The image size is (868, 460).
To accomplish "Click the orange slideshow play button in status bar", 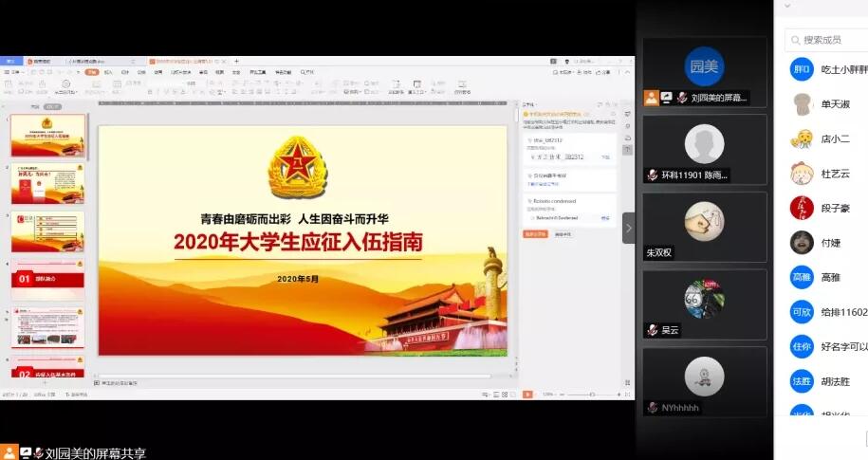I will (x=527, y=394).
